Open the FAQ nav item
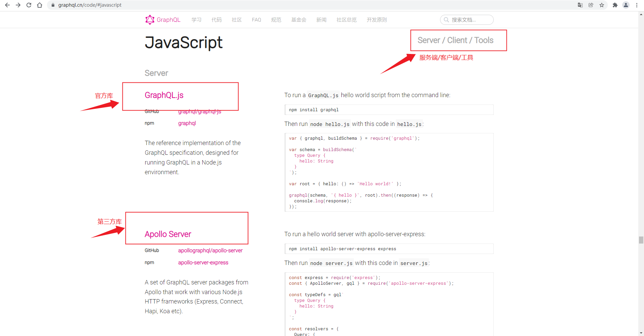The height and width of the screenshot is (336, 644). [x=257, y=20]
